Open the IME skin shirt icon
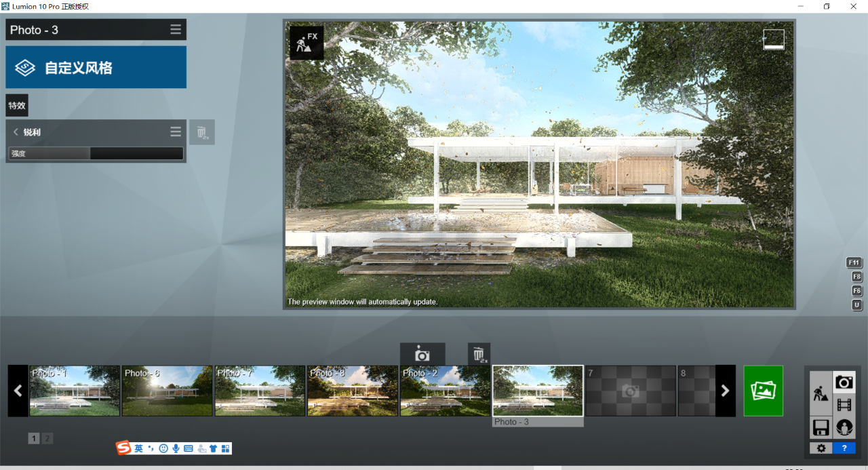The height and width of the screenshot is (470, 868). pos(213,448)
